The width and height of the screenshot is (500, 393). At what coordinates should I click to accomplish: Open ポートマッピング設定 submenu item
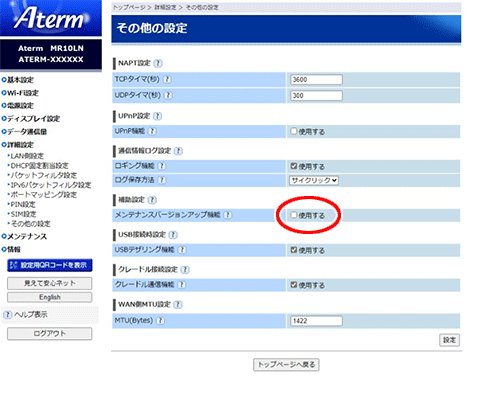(43, 195)
